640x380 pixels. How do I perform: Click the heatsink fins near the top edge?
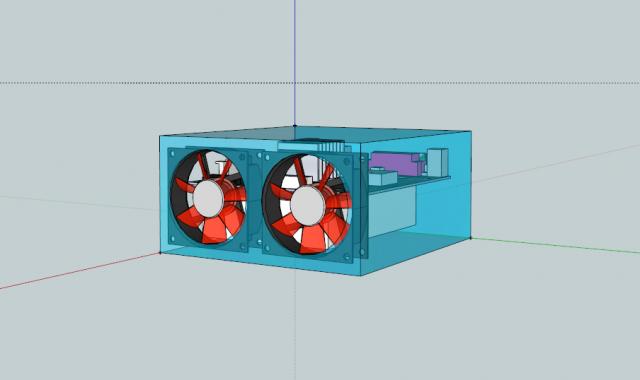tap(331, 146)
